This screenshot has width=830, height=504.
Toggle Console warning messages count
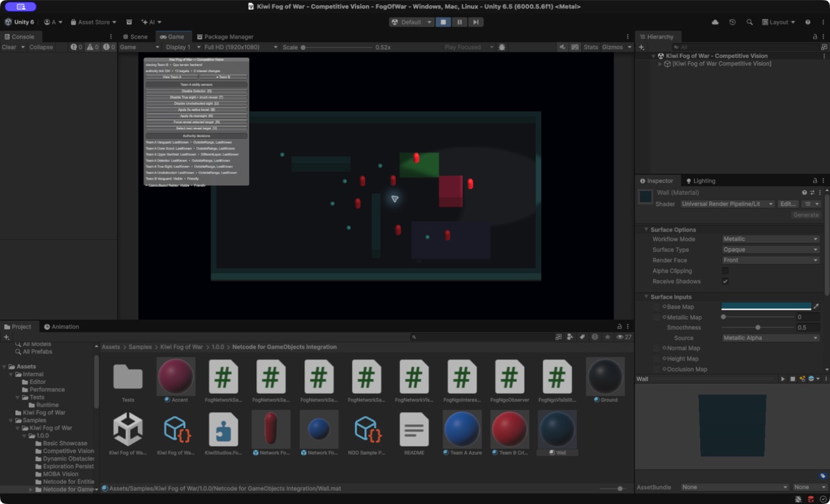coord(93,47)
